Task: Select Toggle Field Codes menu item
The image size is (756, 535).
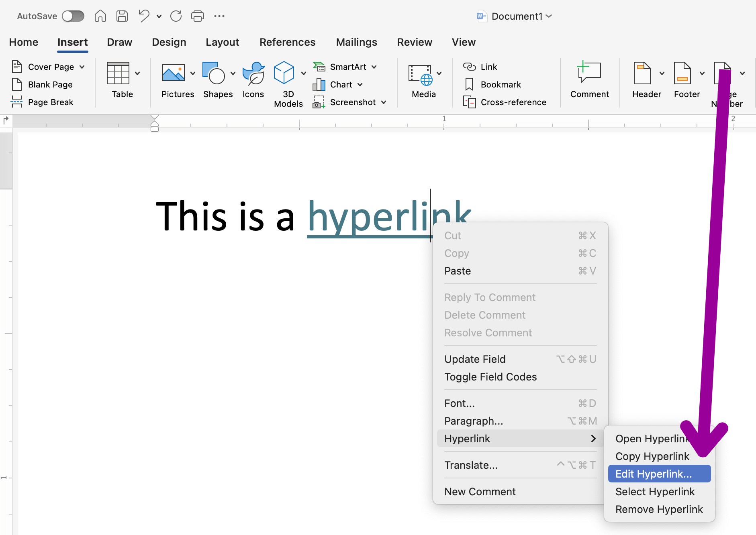Action: click(520, 377)
